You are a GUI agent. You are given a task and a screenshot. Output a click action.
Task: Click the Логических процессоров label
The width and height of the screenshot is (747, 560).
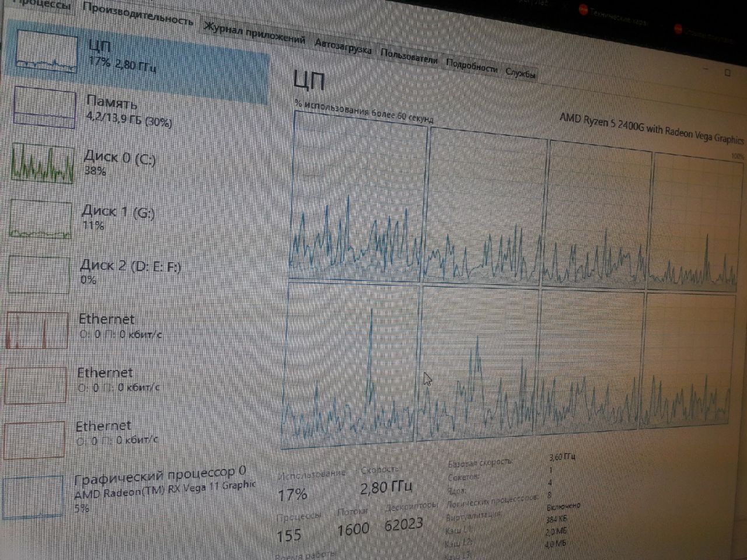(x=493, y=501)
